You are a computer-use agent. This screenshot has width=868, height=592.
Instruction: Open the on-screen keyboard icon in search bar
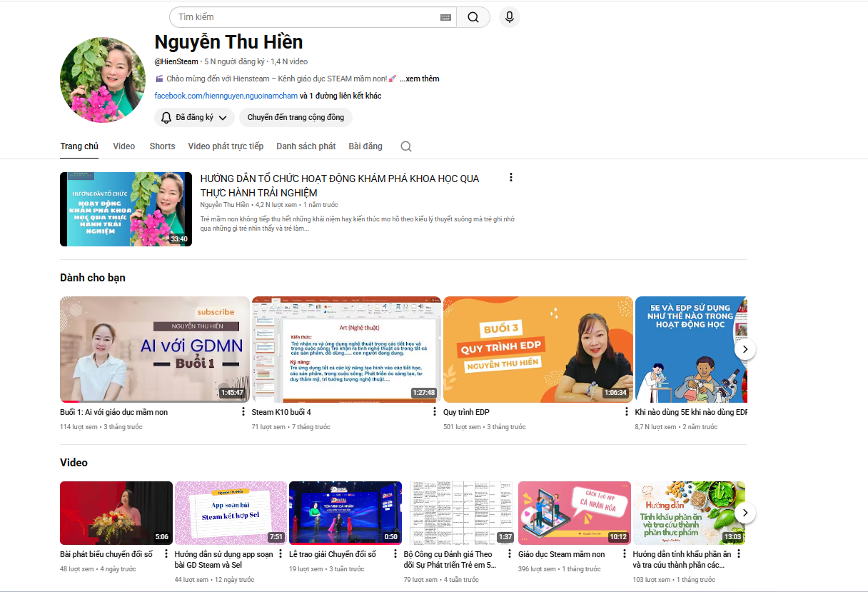pyautogui.click(x=446, y=17)
